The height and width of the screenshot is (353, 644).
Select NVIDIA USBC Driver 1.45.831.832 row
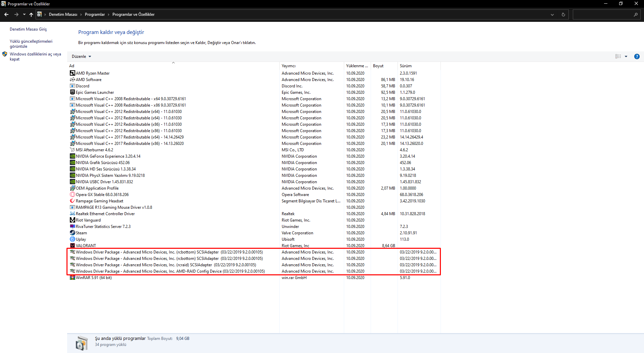pyautogui.click(x=254, y=182)
